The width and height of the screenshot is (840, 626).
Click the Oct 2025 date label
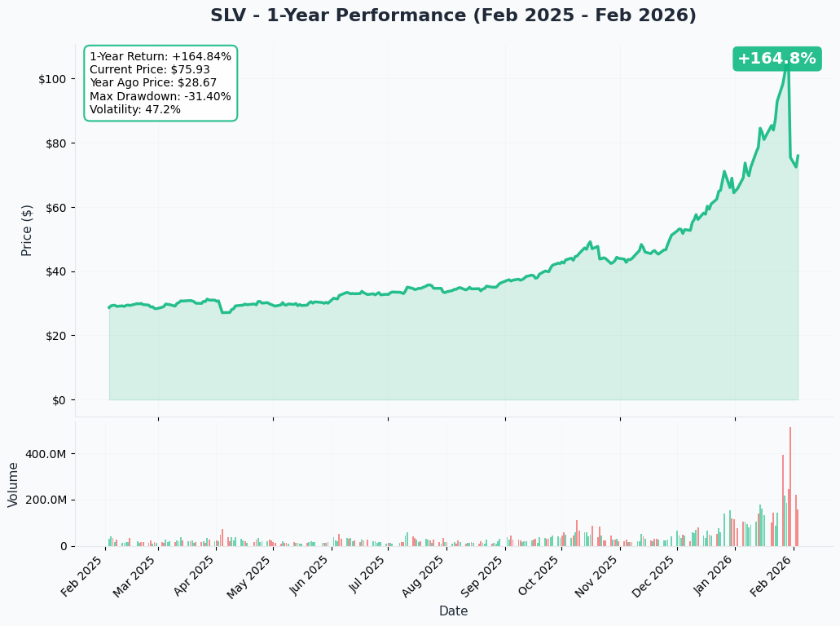point(539,576)
